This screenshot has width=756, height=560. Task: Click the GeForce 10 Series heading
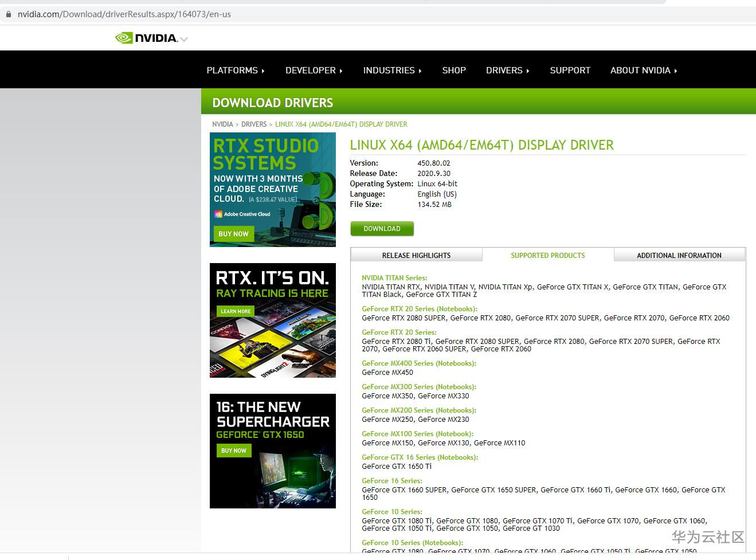pyautogui.click(x=392, y=512)
